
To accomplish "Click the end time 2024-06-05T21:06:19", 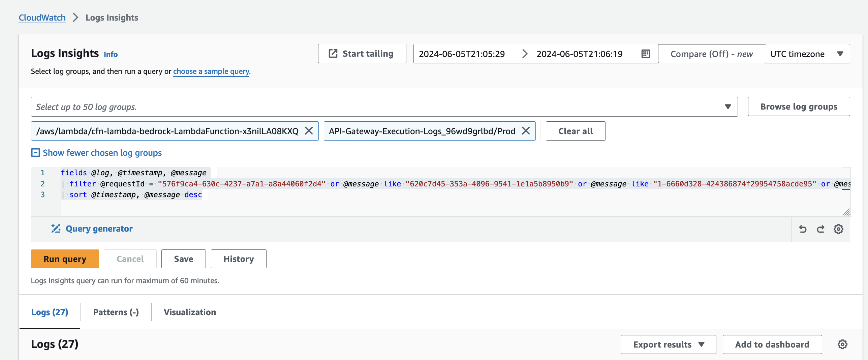I will pyautogui.click(x=579, y=54).
